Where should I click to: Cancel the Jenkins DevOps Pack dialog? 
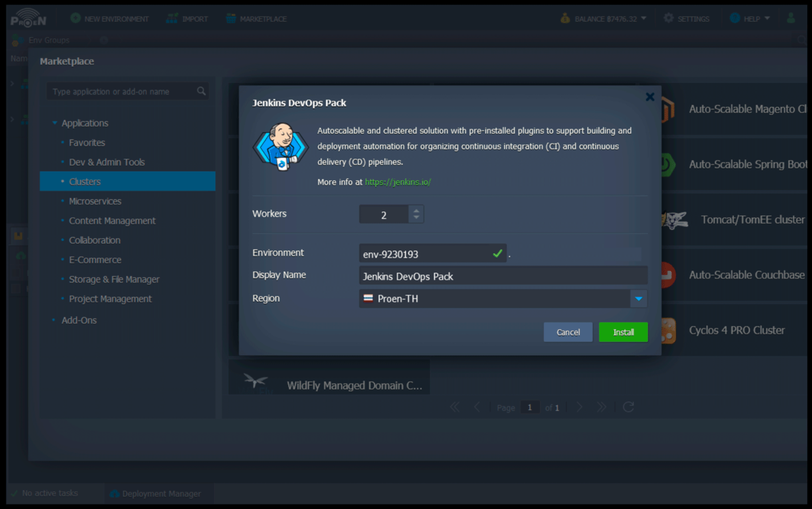tap(568, 332)
